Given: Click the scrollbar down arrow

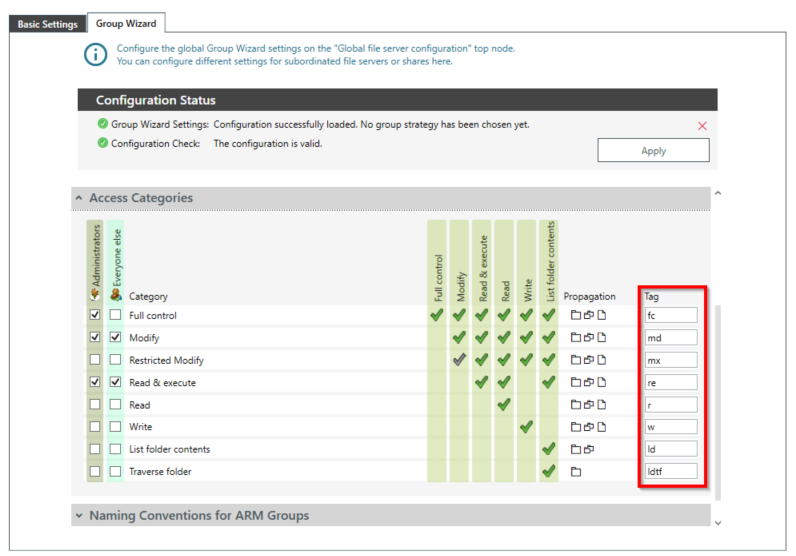Looking at the screenshot, I should (717, 521).
